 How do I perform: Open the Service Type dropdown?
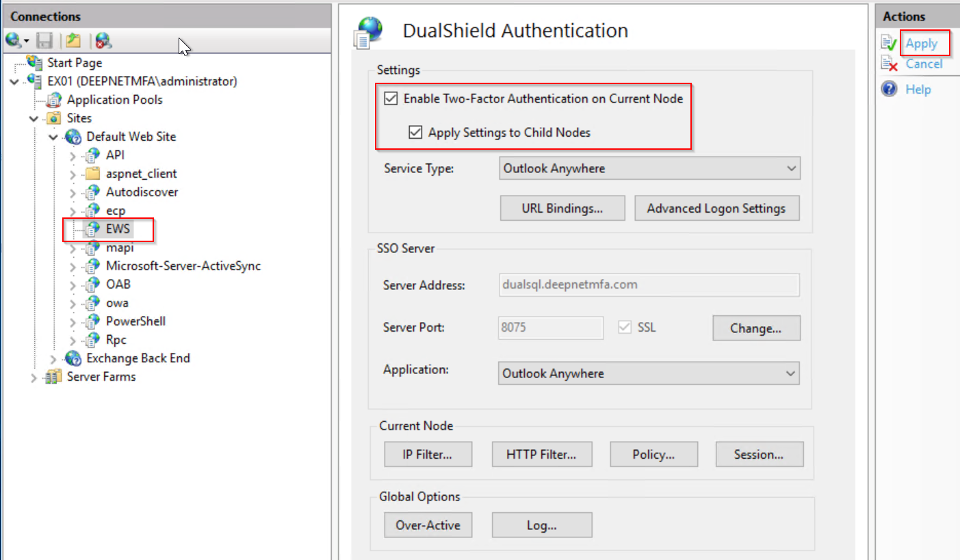click(649, 168)
